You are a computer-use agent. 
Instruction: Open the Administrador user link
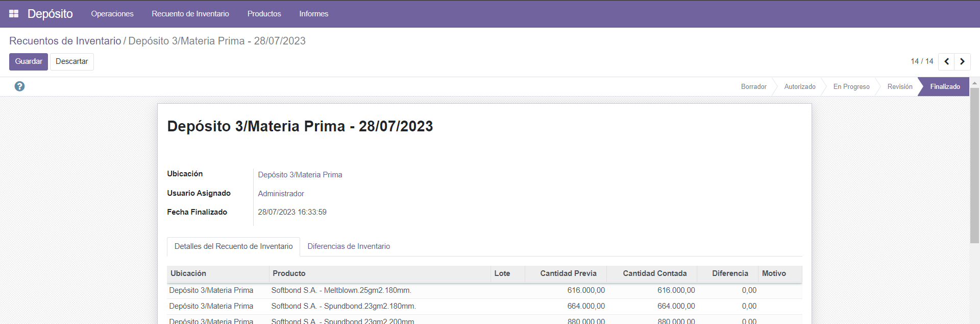pyautogui.click(x=281, y=194)
